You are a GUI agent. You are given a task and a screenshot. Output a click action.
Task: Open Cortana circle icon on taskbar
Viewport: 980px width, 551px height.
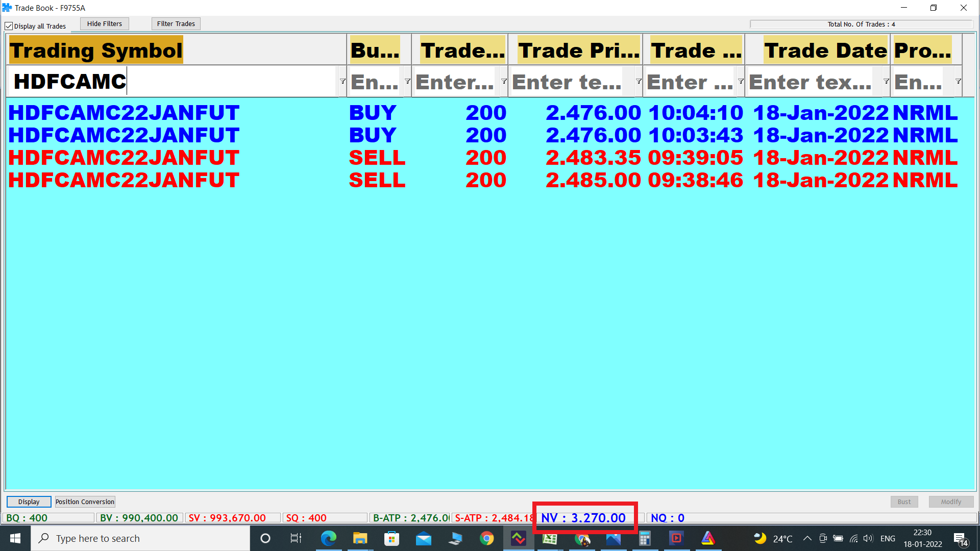pyautogui.click(x=265, y=538)
